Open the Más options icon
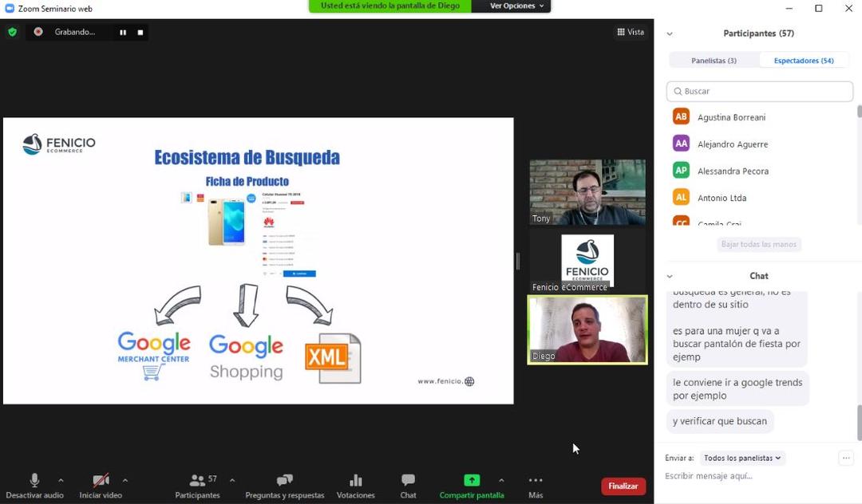 click(x=536, y=480)
